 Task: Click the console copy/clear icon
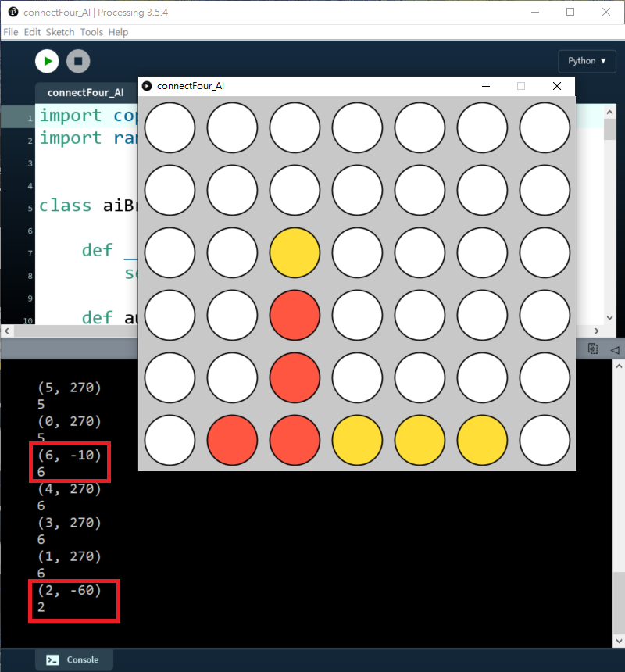pyautogui.click(x=594, y=349)
